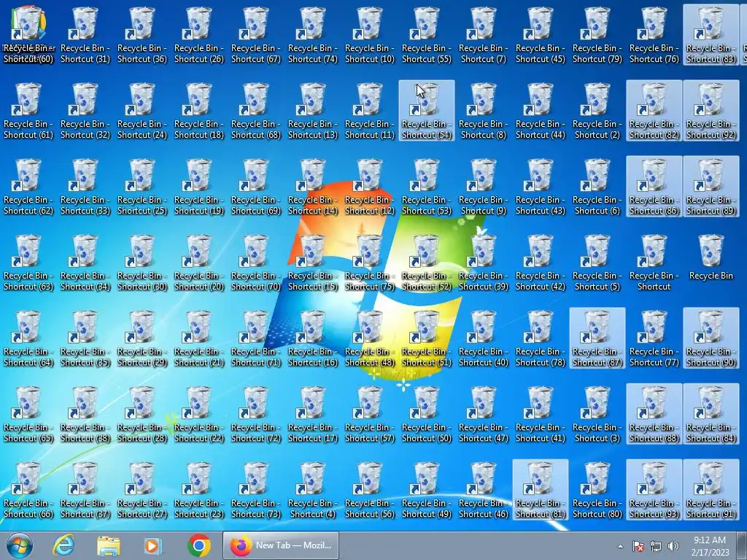The width and height of the screenshot is (747, 560).
Task: Select the Recycle Bin - Shortcut (36) icon
Action: pyautogui.click(x=142, y=35)
